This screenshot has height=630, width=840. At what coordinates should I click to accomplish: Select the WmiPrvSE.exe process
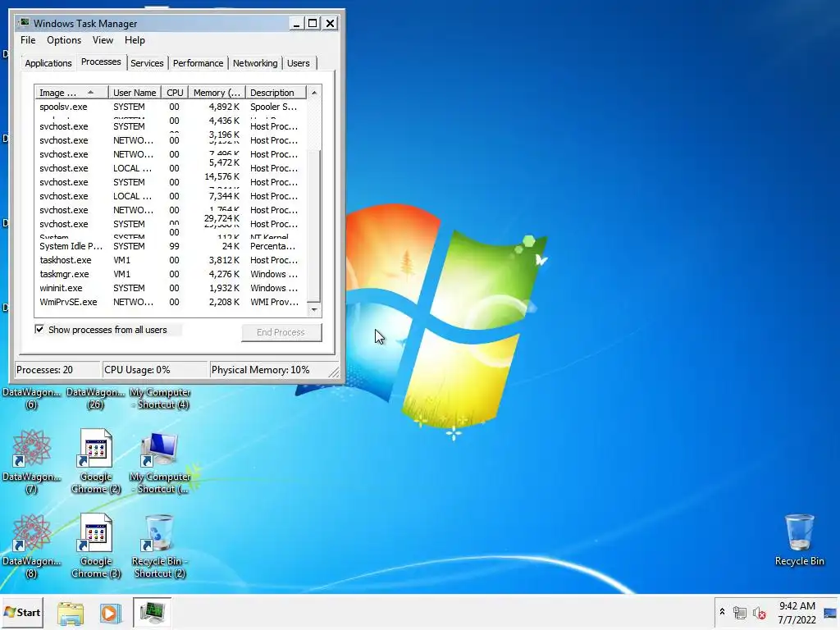[x=171, y=302]
